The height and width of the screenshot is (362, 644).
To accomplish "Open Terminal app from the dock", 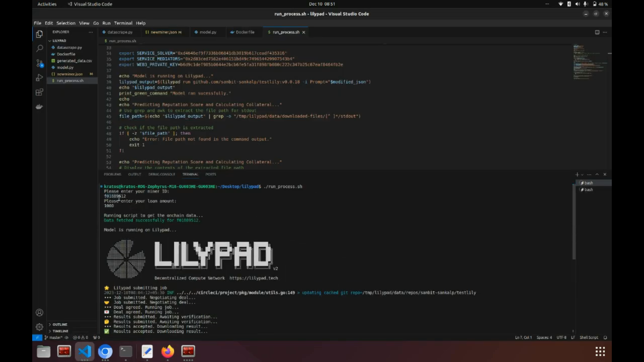I will (126, 351).
